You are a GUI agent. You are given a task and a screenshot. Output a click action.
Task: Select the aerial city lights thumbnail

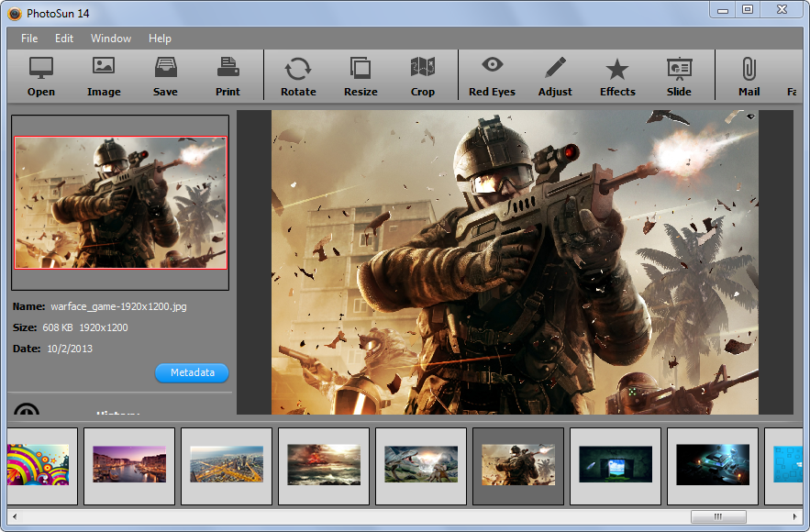tap(227, 464)
